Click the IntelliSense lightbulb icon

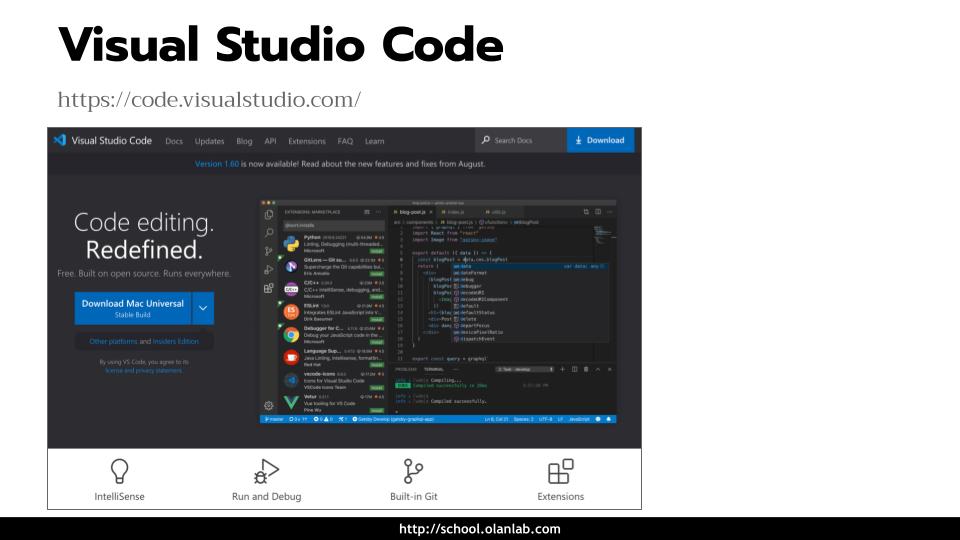click(119, 470)
